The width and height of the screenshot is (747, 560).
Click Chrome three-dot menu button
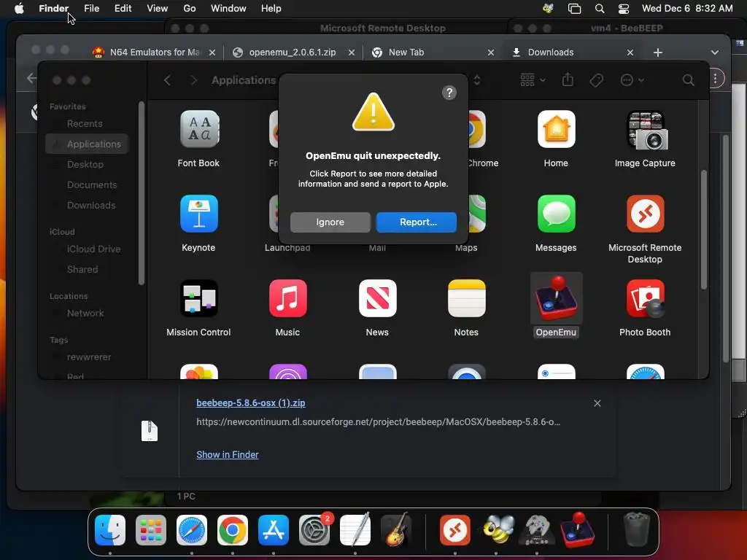[x=715, y=78]
